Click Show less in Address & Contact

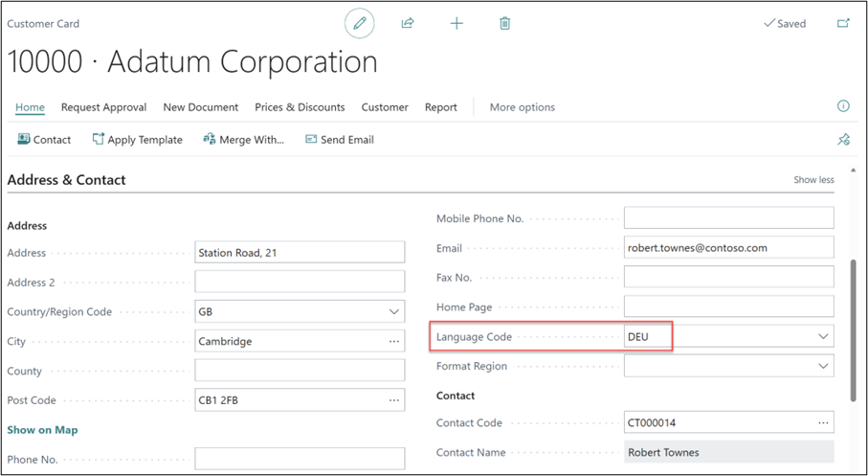tap(813, 179)
